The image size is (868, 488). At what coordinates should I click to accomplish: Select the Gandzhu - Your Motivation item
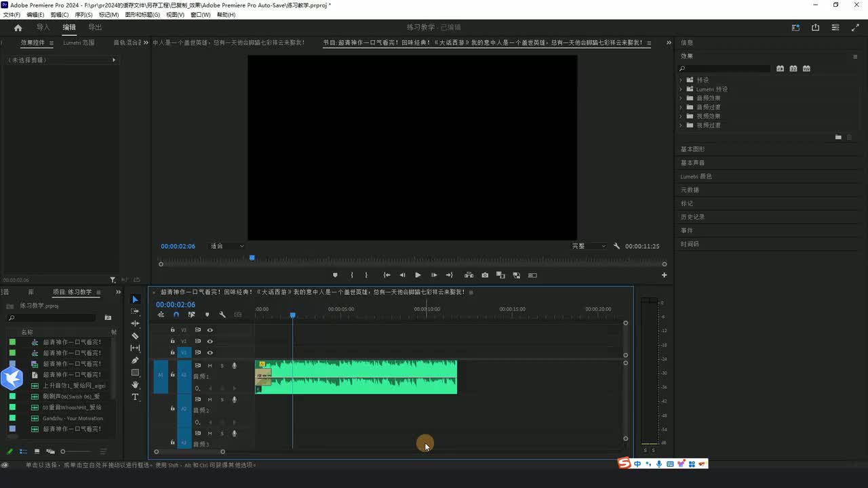coord(73,418)
